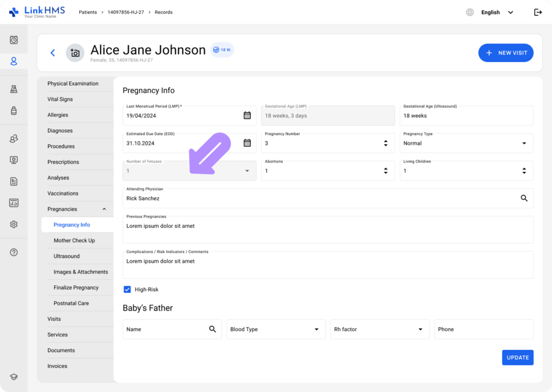Go to the Ultrasound submenu item
The image size is (552, 392).
[66, 256]
